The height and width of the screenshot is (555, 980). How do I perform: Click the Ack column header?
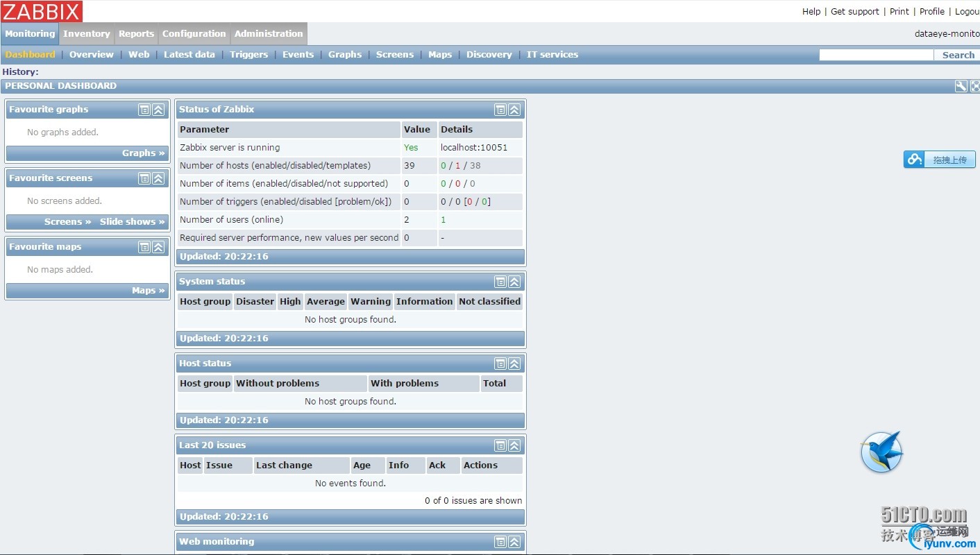[443, 466]
